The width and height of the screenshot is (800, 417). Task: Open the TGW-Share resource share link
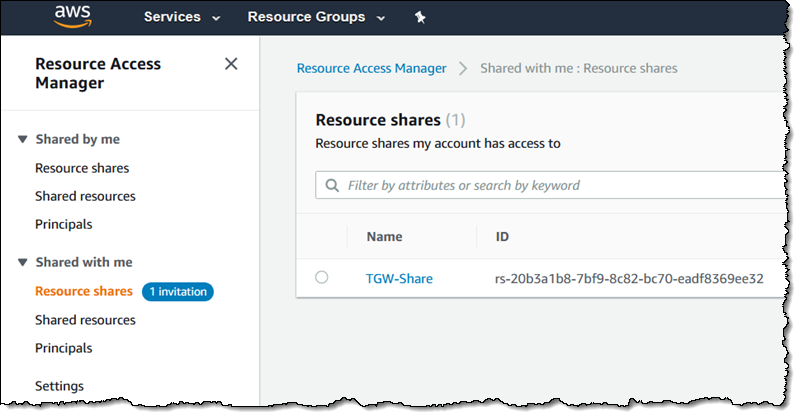point(399,278)
